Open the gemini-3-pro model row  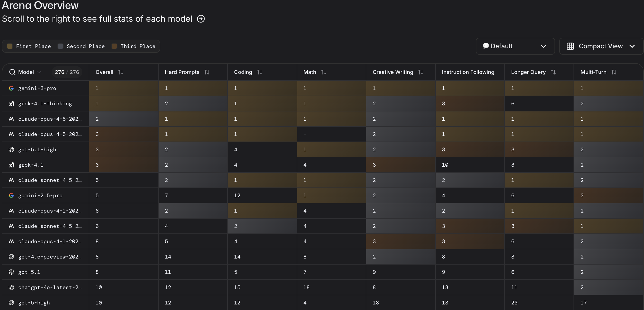point(37,88)
